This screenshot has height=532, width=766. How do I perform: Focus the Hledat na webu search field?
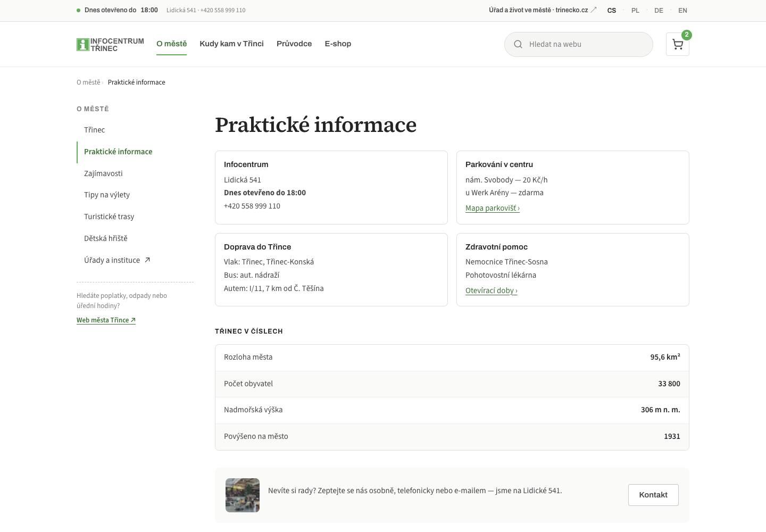pos(579,44)
